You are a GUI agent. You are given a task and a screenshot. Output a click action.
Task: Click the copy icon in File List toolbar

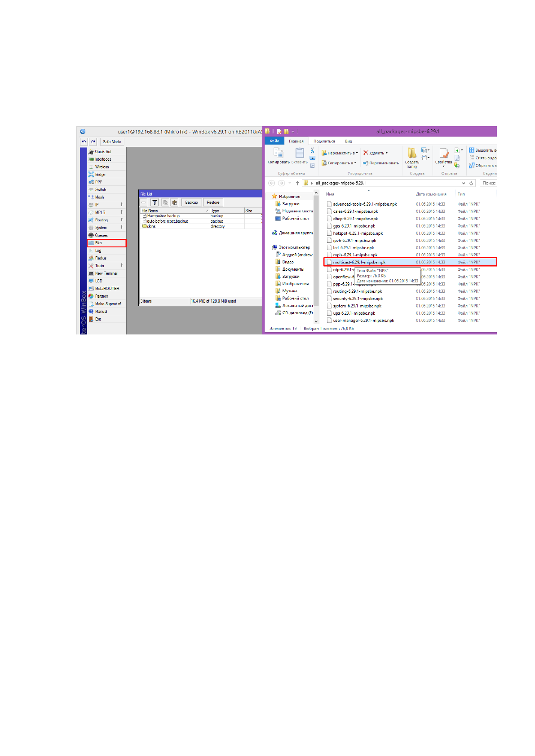pos(165,202)
